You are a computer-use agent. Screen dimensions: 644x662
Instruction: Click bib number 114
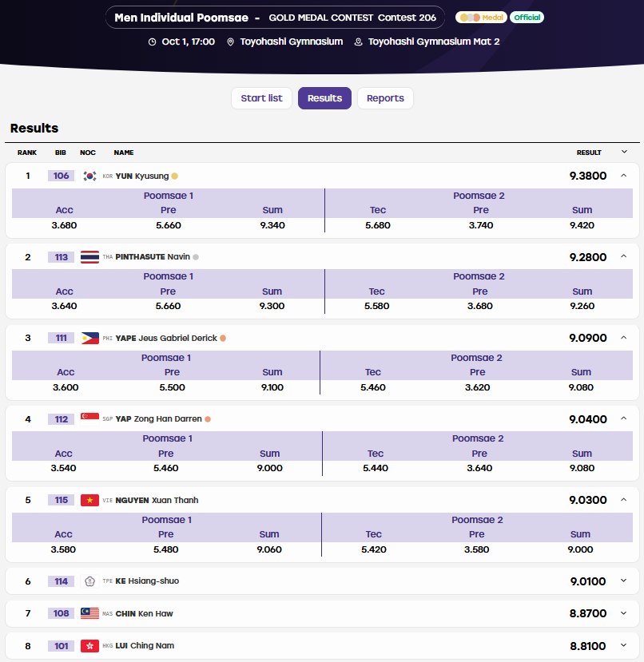click(62, 581)
